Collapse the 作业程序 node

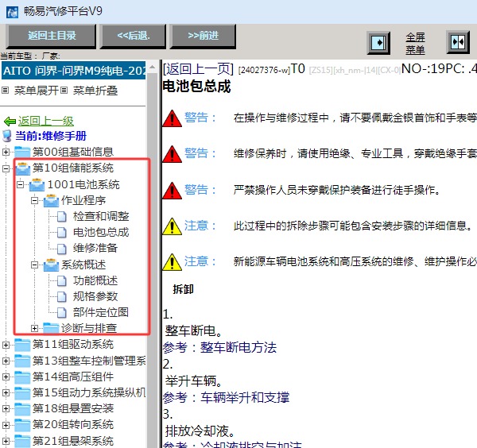tap(35, 201)
